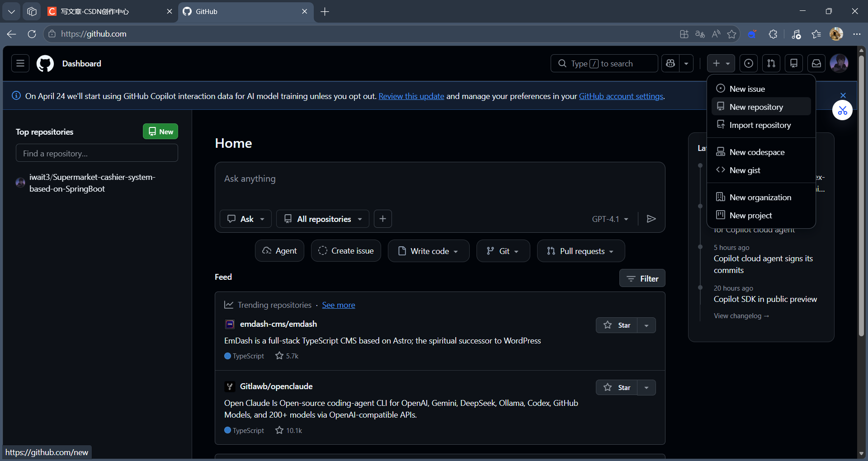Open the Feed Filter button
Image resolution: width=868 pixels, height=461 pixels.
642,278
